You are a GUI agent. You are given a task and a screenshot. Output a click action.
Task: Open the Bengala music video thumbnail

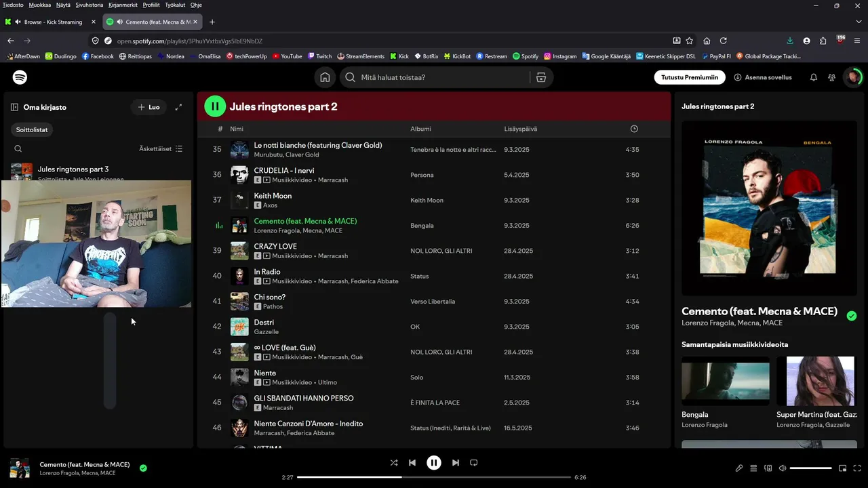tap(726, 381)
